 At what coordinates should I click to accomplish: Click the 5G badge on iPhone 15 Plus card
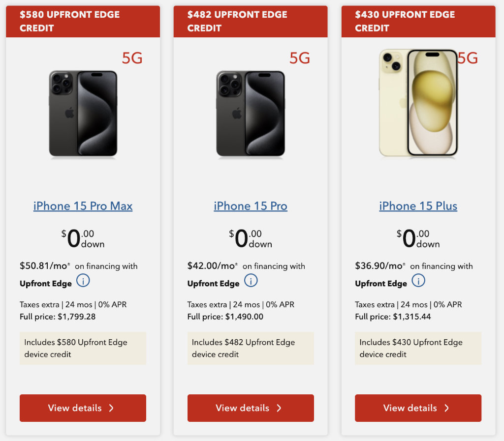[469, 59]
